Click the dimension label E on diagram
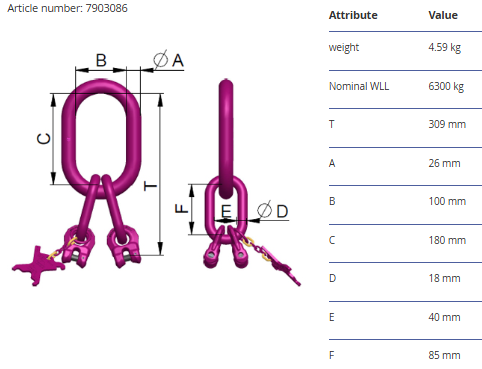The image size is (482, 369). (226, 211)
